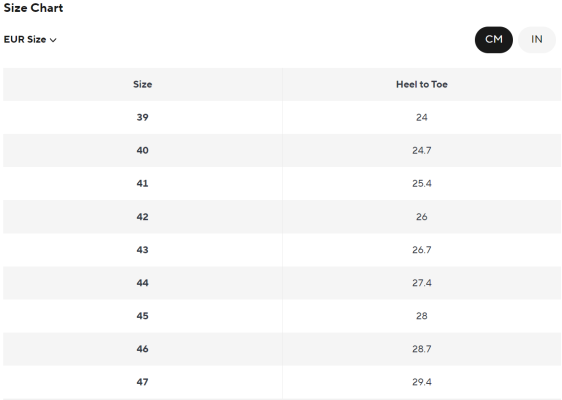Click the 28 heel to toe value
Image resolution: width=562 pixels, height=400 pixels.
click(x=422, y=316)
